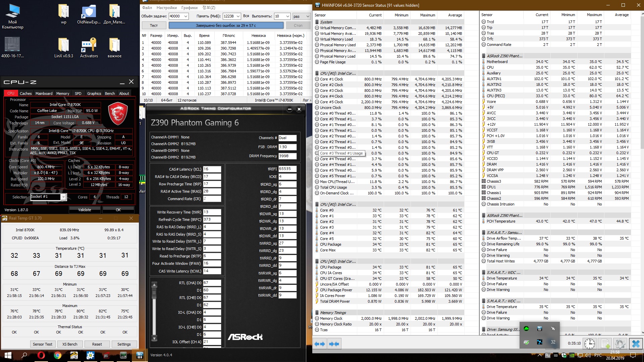Open the Графики menu in LinX
Image resolution: width=644 pixels, height=362 pixels.
(190, 8)
